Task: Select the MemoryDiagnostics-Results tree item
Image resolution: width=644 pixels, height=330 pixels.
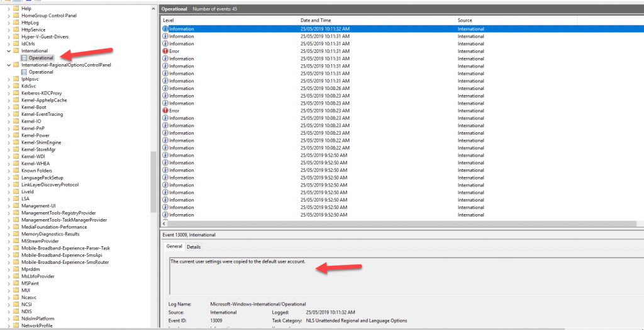Action: point(50,234)
